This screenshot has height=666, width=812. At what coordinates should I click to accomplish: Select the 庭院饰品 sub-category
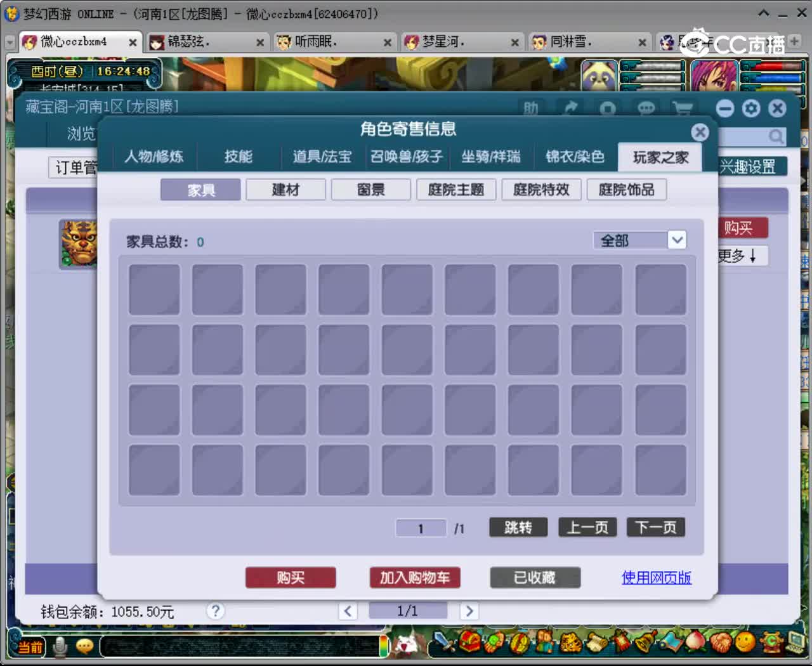tap(627, 190)
